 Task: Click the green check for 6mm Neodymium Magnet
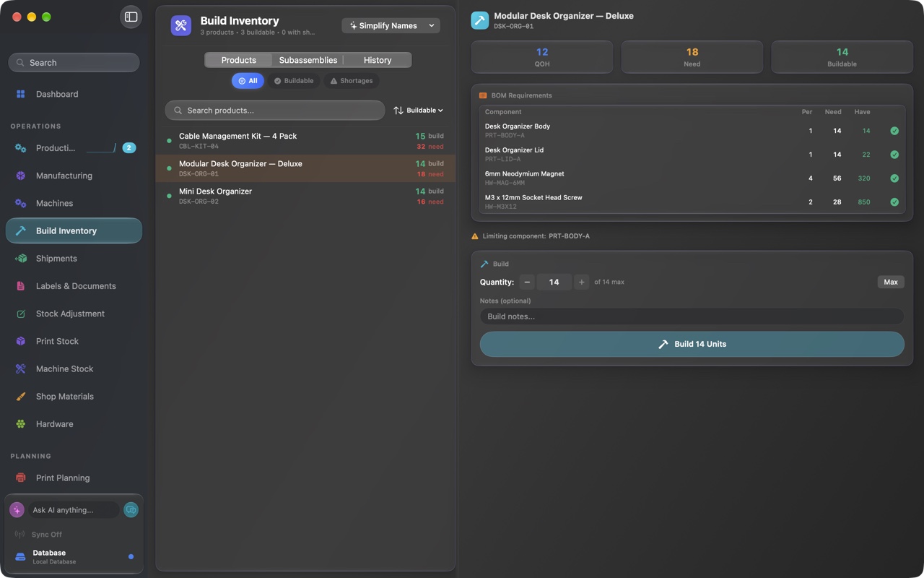click(894, 178)
